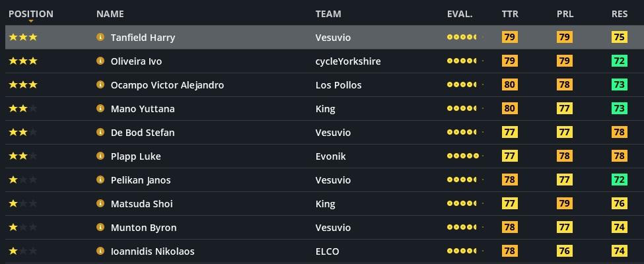
Task: Click info icon beside De Bod Stefan
Action: pyautogui.click(x=100, y=133)
